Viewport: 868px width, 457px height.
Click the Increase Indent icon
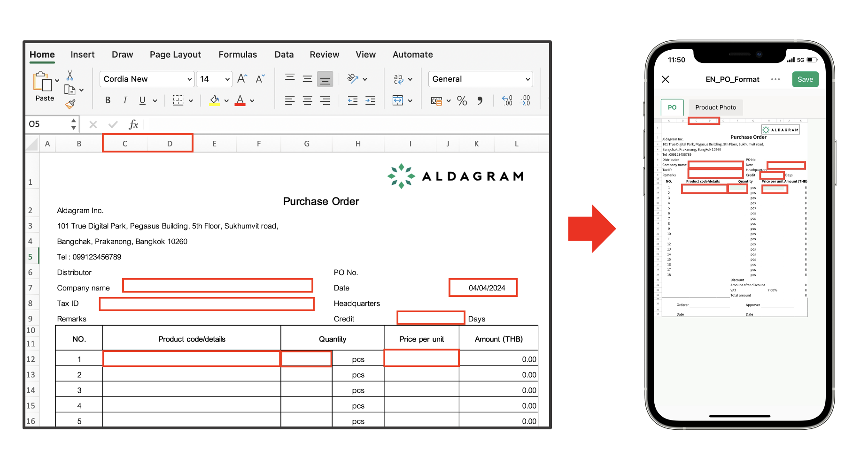tap(370, 100)
